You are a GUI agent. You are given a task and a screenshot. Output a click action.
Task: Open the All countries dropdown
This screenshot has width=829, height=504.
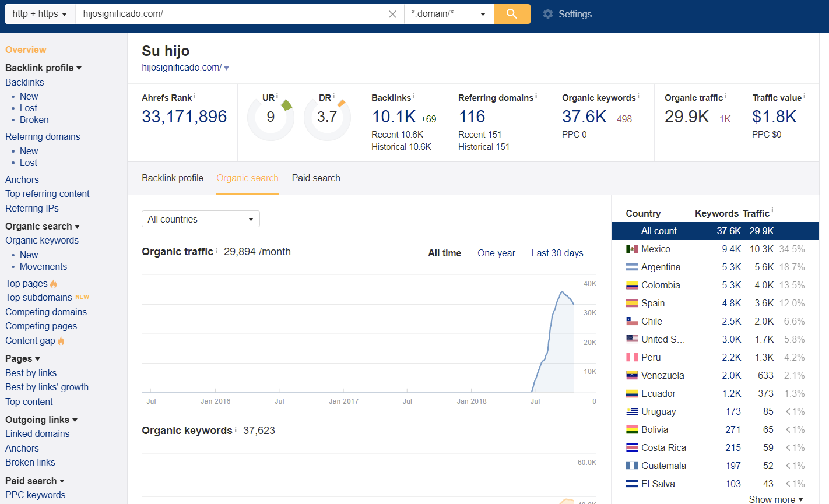pos(201,219)
